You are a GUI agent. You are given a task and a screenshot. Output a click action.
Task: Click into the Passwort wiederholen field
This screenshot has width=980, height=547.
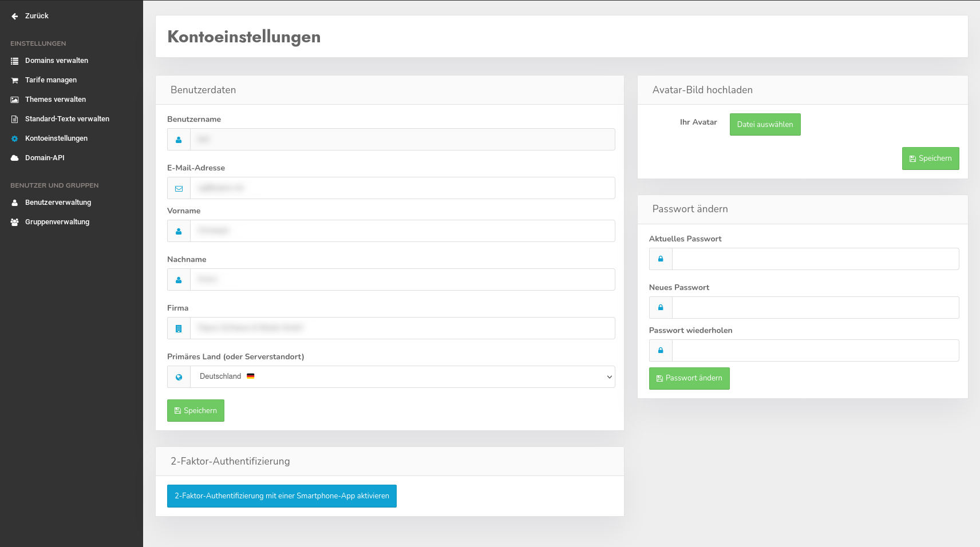[x=815, y=350]
